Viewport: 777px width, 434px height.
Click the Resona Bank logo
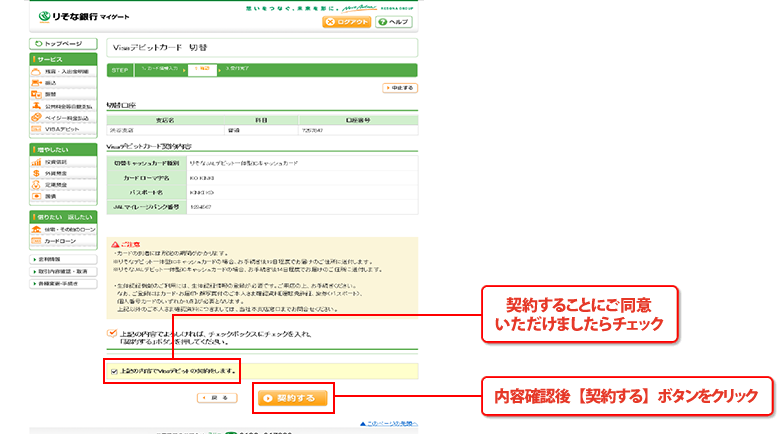click(x=83, y=17)
